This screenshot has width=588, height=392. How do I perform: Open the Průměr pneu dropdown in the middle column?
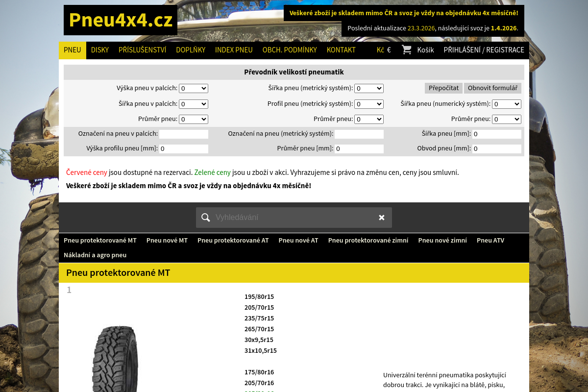[368, 119]
